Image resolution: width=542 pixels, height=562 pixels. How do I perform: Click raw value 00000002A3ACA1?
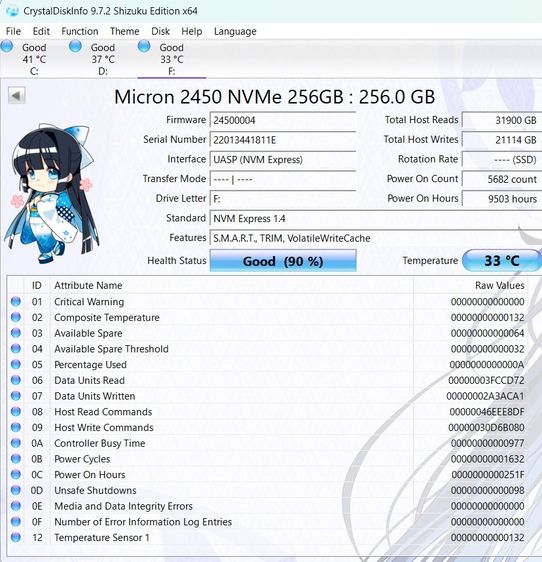tap(485, 396)
